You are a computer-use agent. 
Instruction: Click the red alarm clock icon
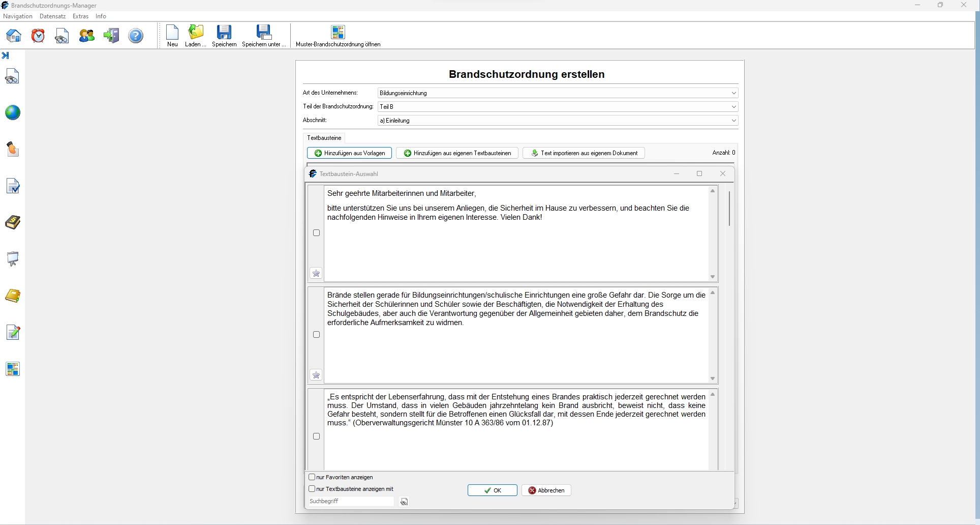(x=38, y=36)
